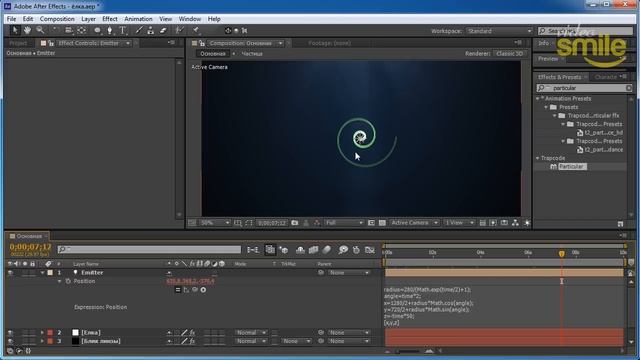This screenshot has width=640, height=360.
Task: Toggle the Position property stopwatch
Action: pos(68,281)
